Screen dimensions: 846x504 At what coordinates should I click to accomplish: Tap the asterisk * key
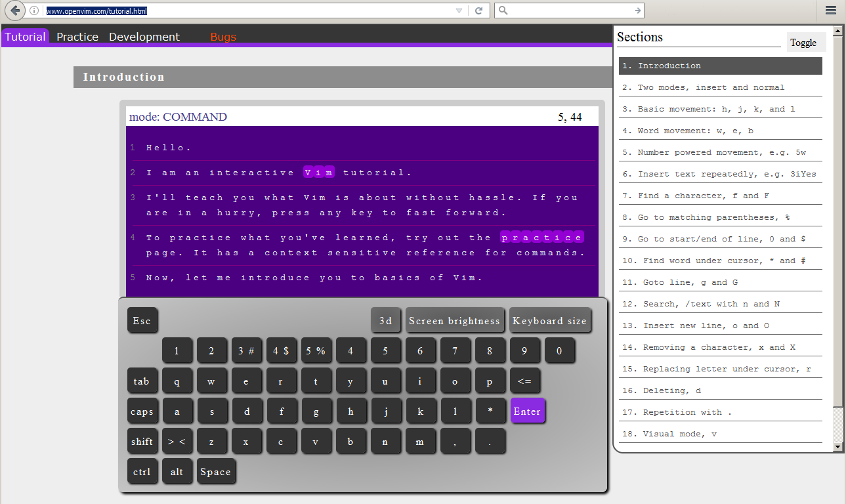point(490,411)
